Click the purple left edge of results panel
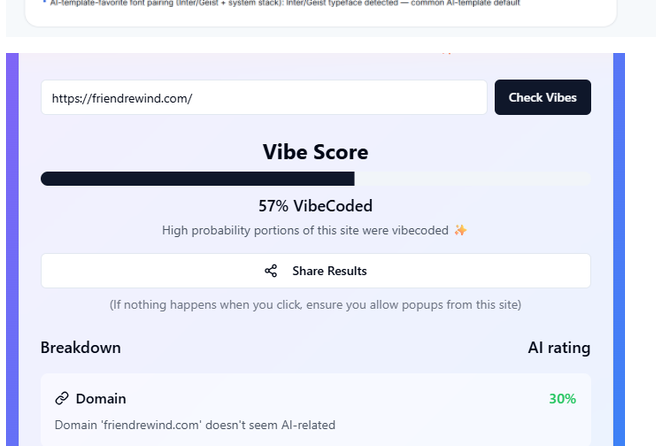 12,249
